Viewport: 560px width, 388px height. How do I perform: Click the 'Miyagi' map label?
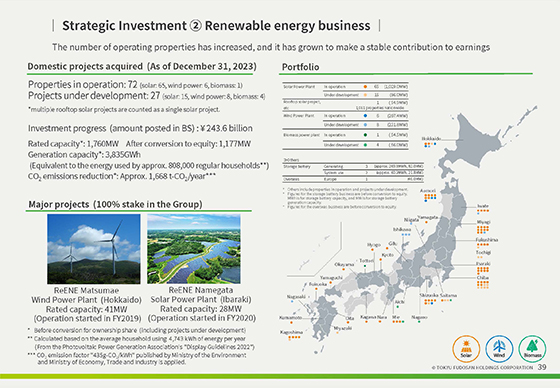[483, 222]
